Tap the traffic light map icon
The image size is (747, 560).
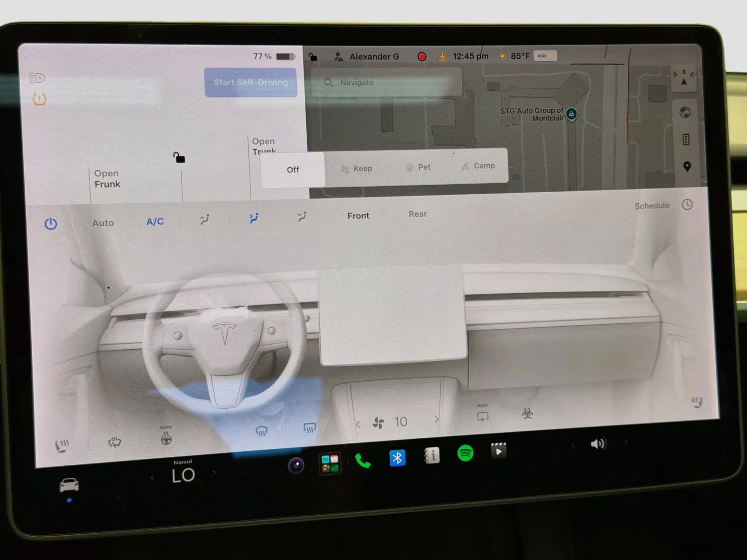pyautogui.click(x=686, y=139)
